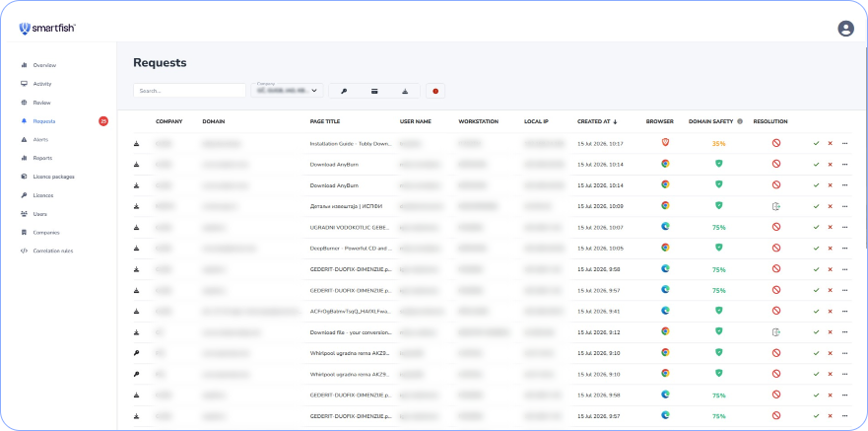Approve the Детали извештаја request

(x=816, y=206)
